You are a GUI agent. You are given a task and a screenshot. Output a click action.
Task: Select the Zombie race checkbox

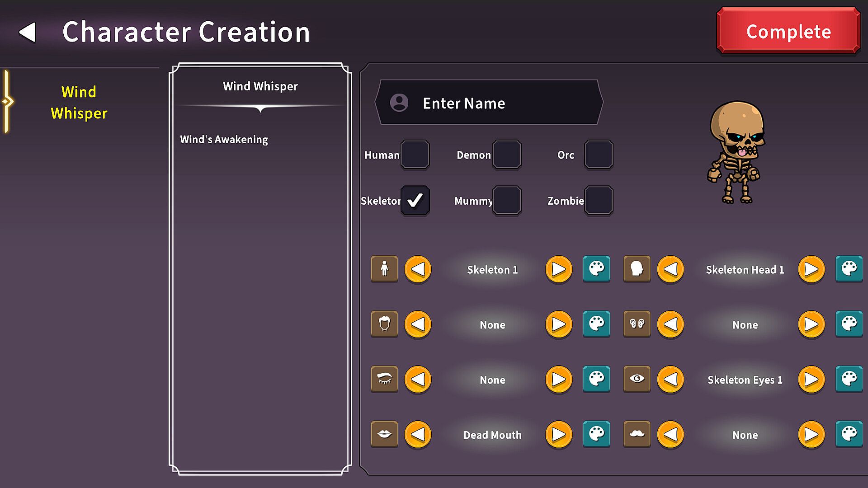coord(599,200)
